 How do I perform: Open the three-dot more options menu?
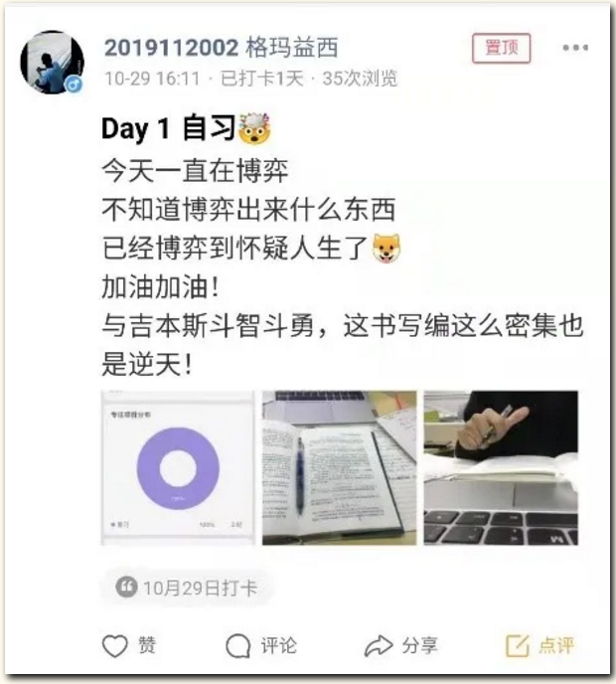pyautogui.click(x=575, y=48)
